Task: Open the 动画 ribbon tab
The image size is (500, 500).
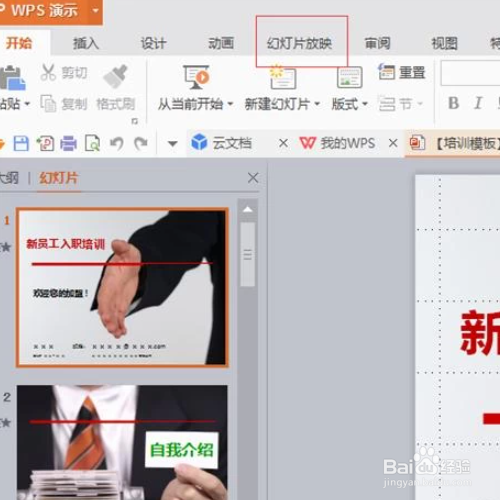Action: [x=221, y=43]
